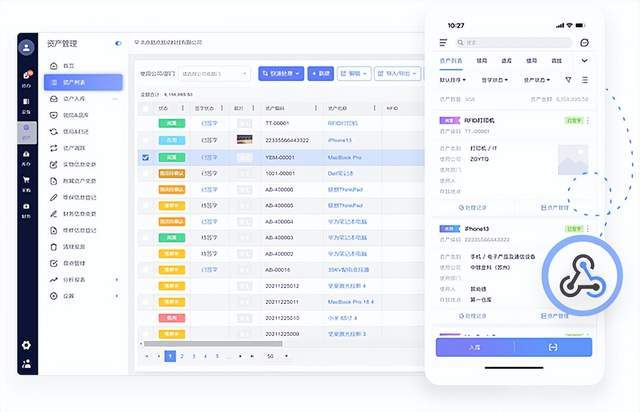Open the 使用公司/部门 dropdown filter
640x412 pixels.
213,73
